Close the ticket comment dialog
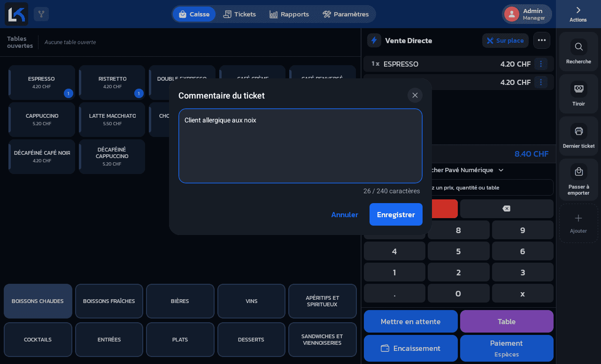Viewport: 601px width, 364px height. [415, 95]
